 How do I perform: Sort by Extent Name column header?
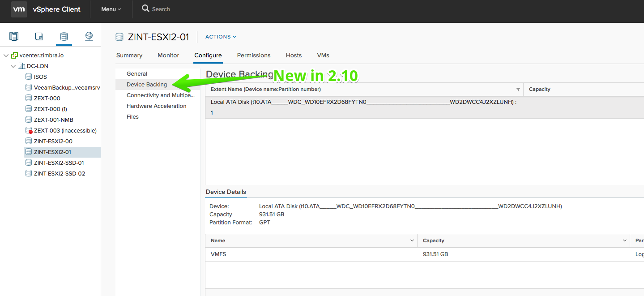(266, 89)
